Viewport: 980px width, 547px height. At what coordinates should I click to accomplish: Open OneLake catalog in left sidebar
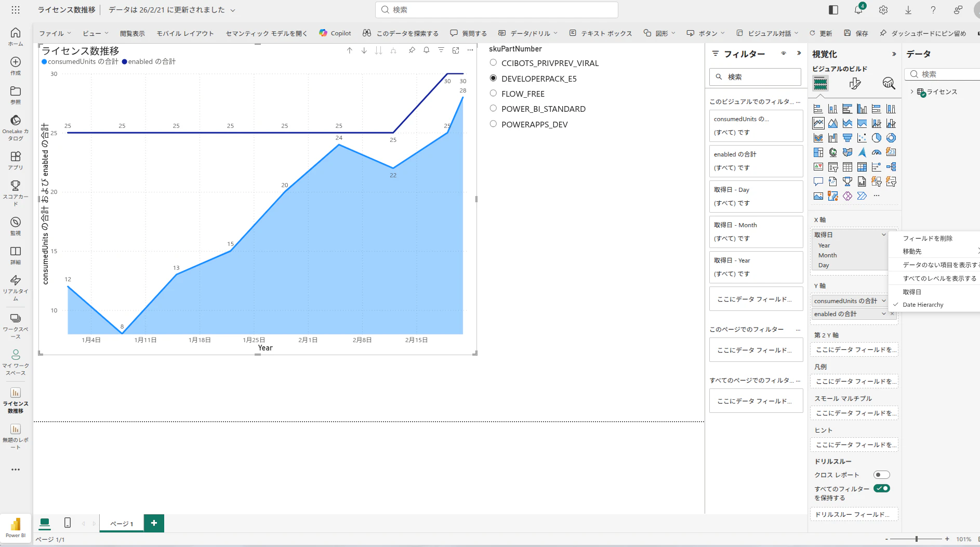click(16, 127)
